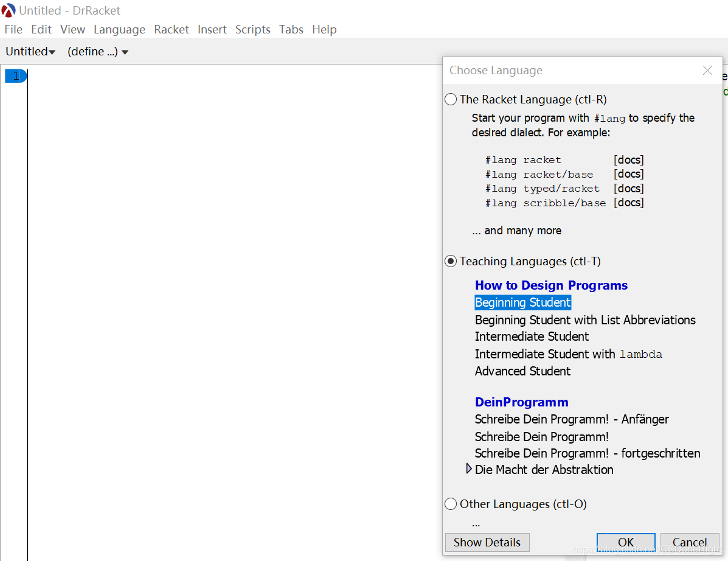728x561 pixels.
Task: Click the How to Design Programs heading
Action: click(x=551, y=285)
